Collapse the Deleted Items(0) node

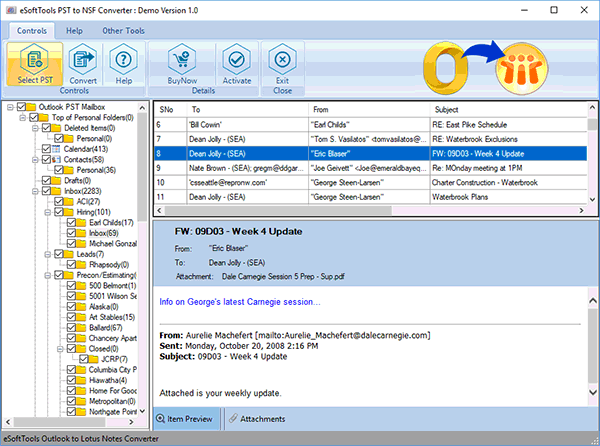point(35,128)
